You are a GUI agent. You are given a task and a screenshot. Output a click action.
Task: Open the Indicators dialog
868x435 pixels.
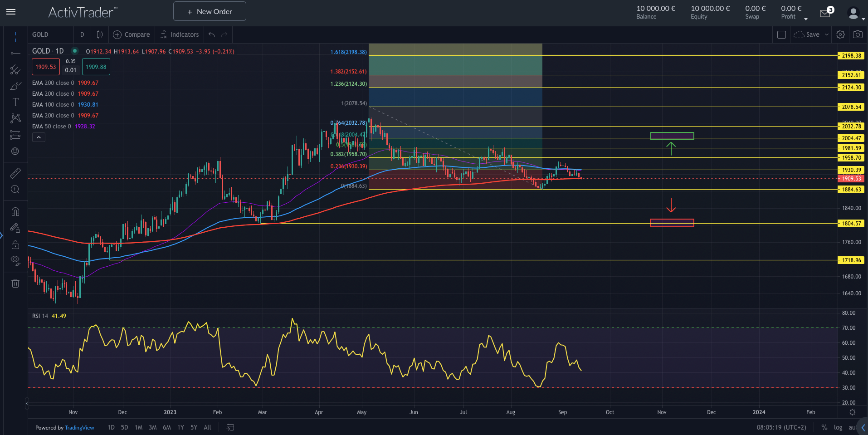click(180, 34)
